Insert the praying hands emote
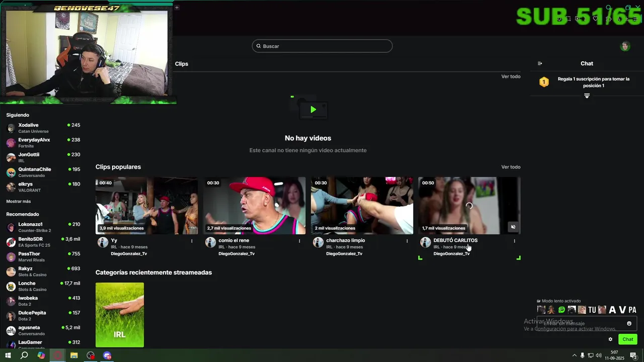644x362 pixels. (551, 310)
